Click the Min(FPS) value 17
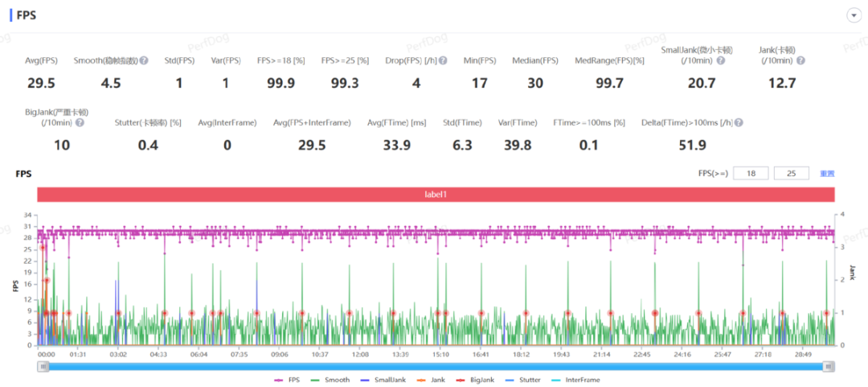868x387 pixels. (x=479, y=84)
